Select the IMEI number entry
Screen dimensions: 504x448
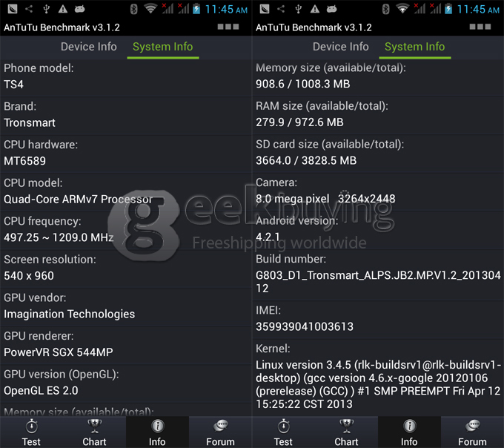click(378, 319)
